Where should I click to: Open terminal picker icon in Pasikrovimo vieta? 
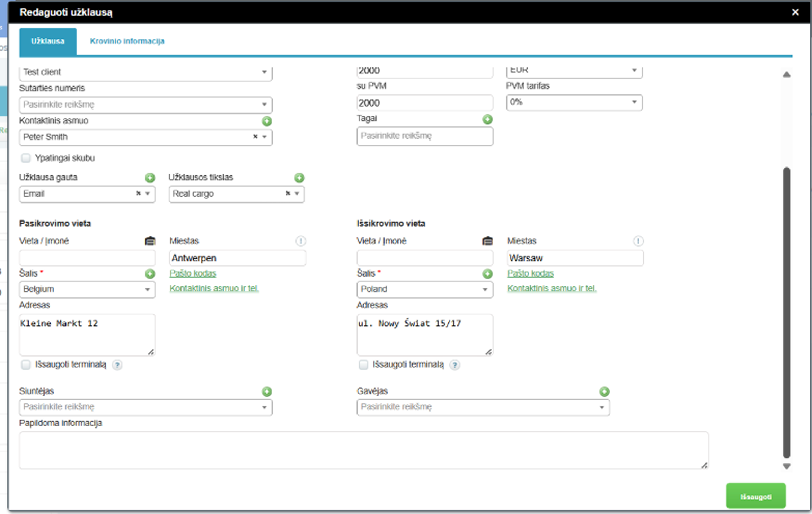tap(150, 241)
